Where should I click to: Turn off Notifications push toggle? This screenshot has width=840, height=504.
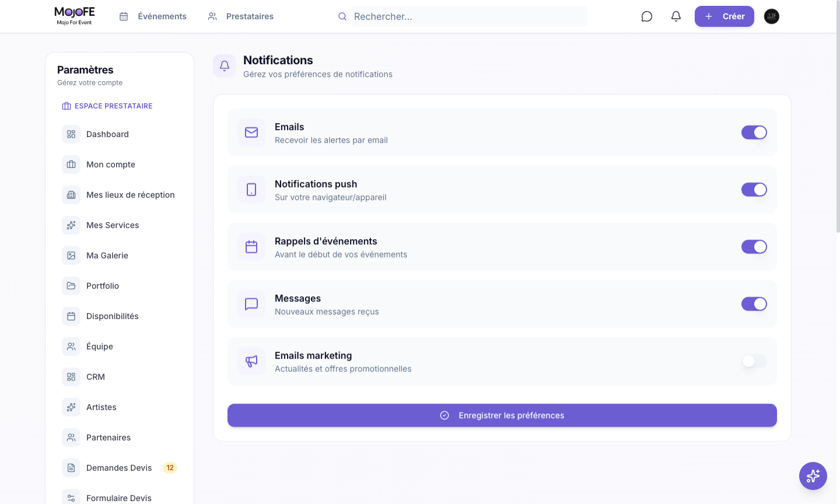(x=754, y=190)
